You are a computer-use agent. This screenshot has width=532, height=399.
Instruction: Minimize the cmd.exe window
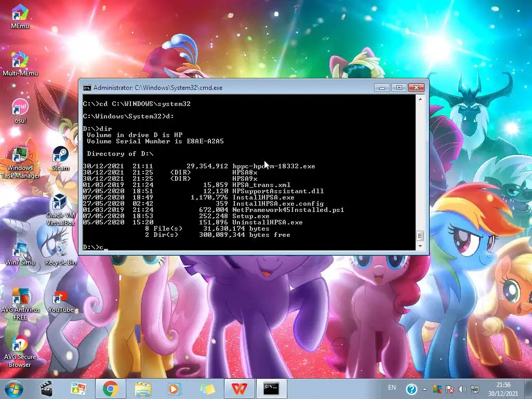coord(382,87)
